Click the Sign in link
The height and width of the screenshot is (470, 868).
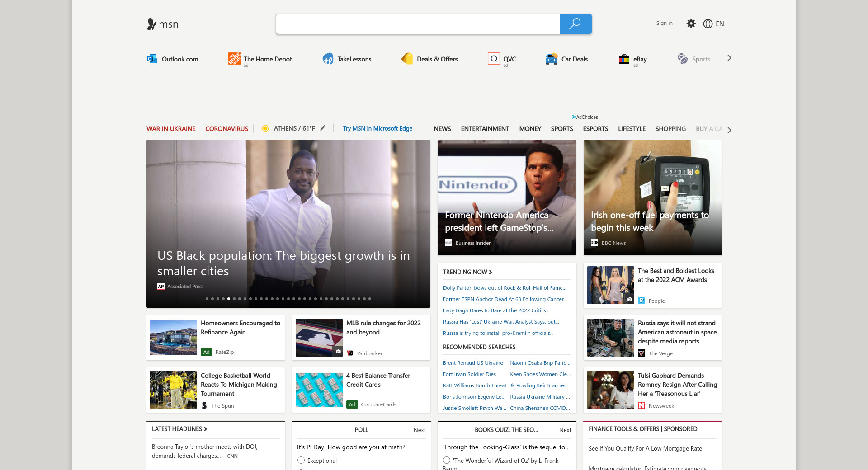(x=664, y=23)
